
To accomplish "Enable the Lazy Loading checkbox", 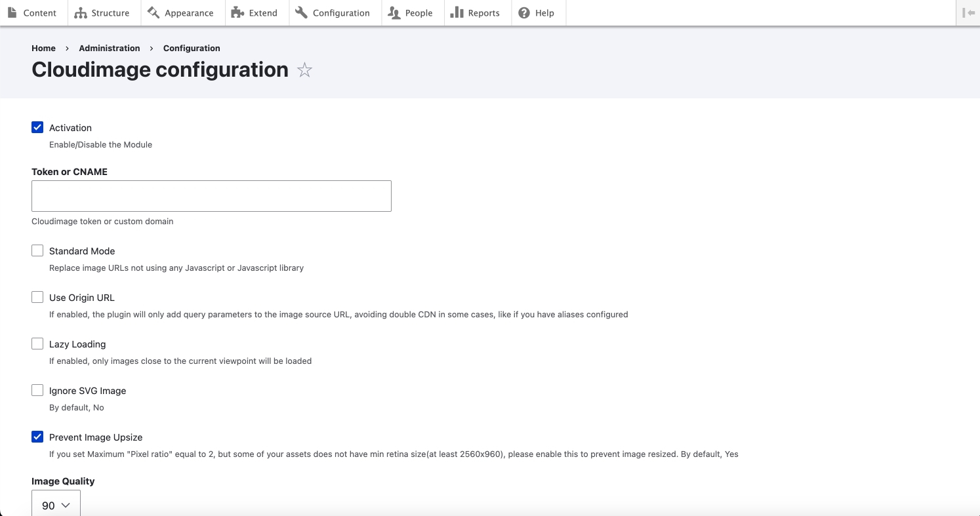I will click(37, 344).
